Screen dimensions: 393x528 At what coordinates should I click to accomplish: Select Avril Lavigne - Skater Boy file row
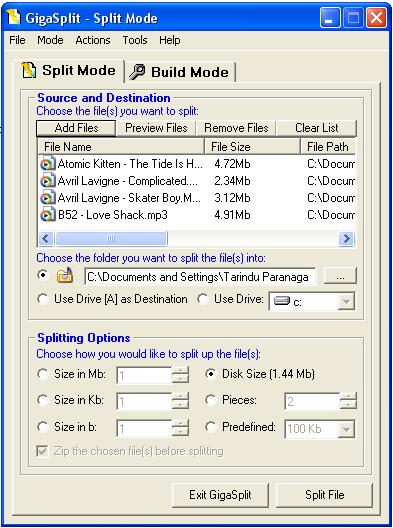(197, 198)
